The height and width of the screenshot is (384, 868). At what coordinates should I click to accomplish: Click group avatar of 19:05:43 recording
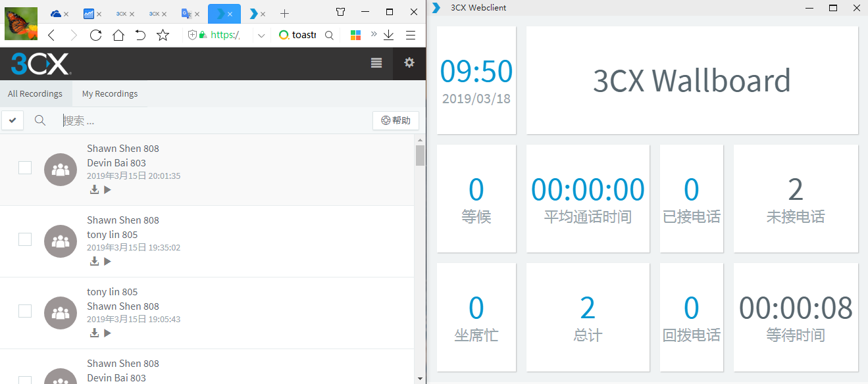(x=61, y=313)
